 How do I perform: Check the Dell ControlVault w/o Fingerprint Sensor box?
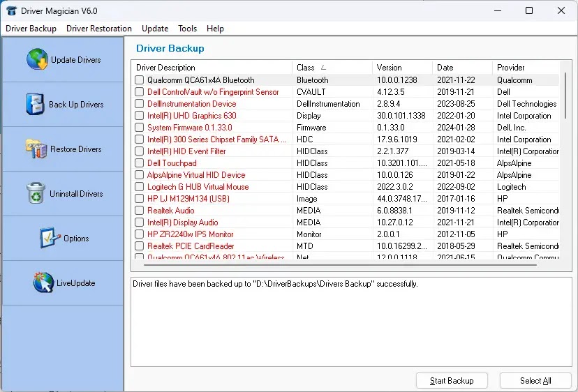point(139,92)
